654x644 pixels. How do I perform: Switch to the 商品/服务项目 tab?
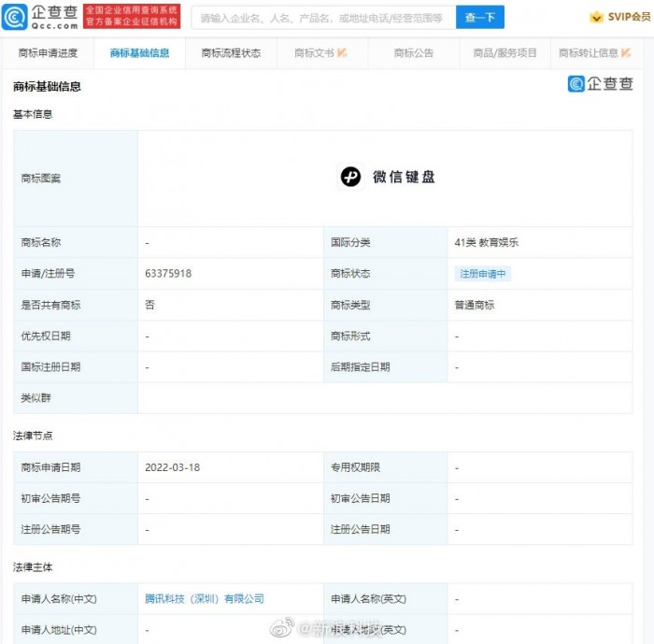point(505,53)
